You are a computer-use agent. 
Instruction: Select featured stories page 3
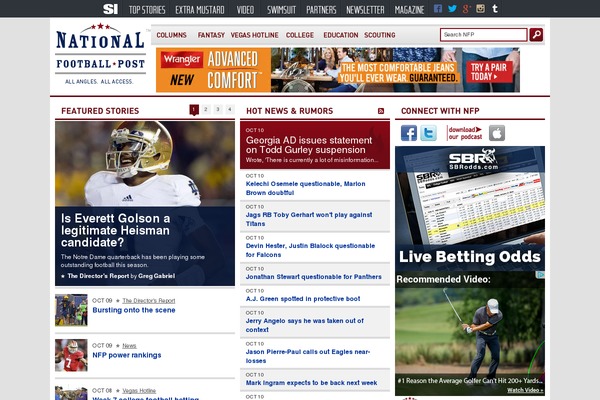pos(218,109)
